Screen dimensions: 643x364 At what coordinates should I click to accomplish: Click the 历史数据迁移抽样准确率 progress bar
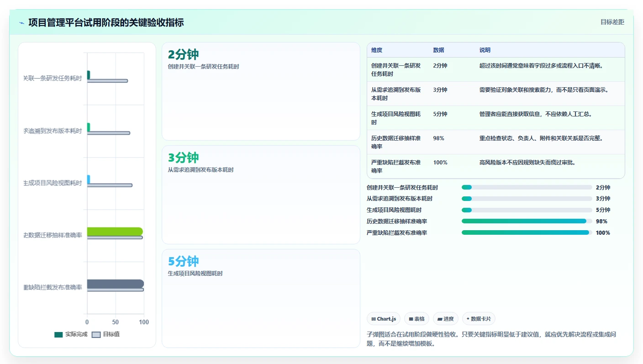point(527,221)
